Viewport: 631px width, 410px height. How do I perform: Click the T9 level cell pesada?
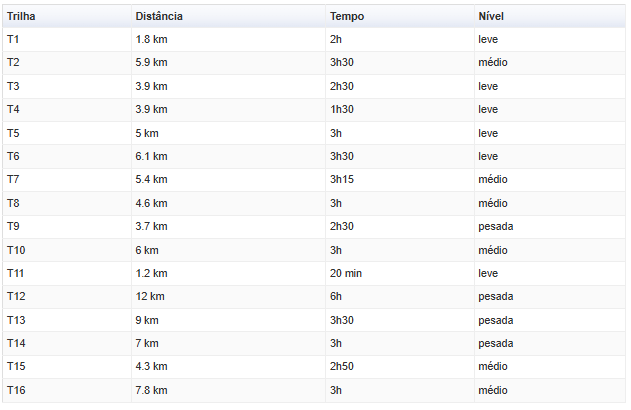tap(550, 227)
